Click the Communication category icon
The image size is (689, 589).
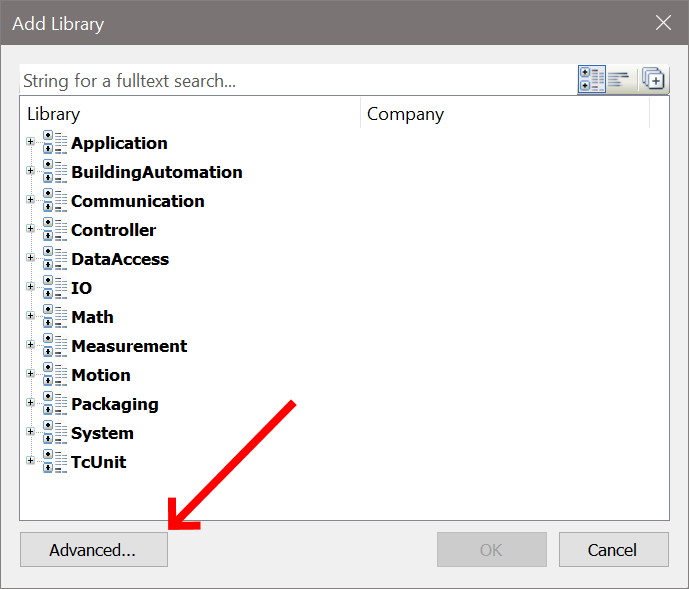55,201
